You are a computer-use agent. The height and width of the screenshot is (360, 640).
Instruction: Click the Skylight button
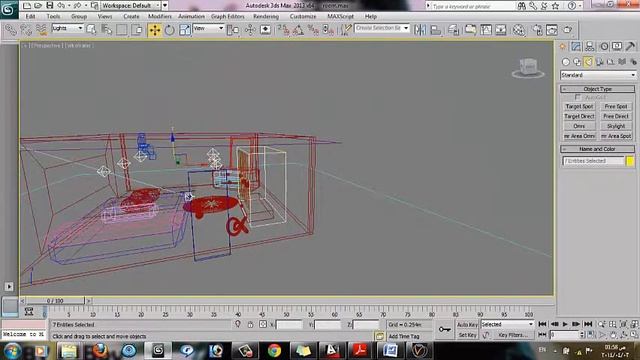616,126
